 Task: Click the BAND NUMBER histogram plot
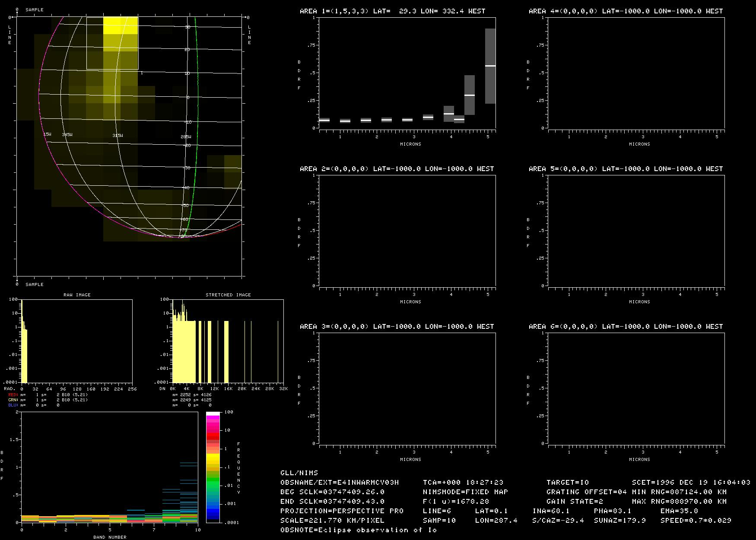(x=109, y=467)
